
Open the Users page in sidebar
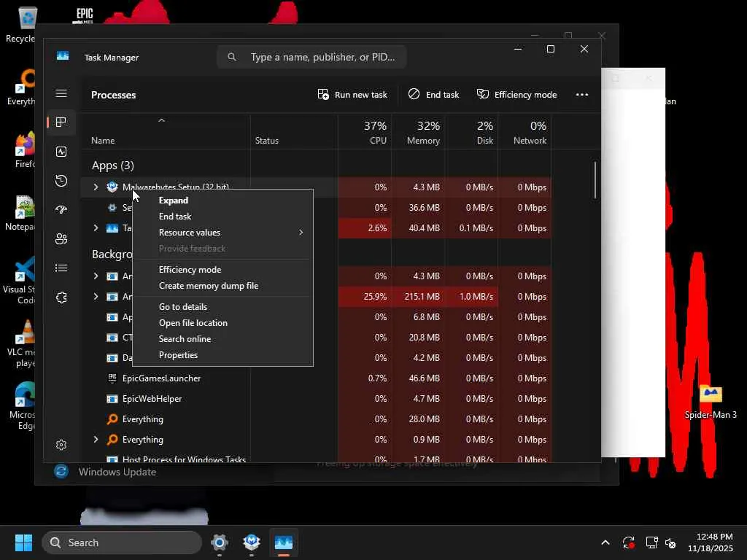point(61,239)
